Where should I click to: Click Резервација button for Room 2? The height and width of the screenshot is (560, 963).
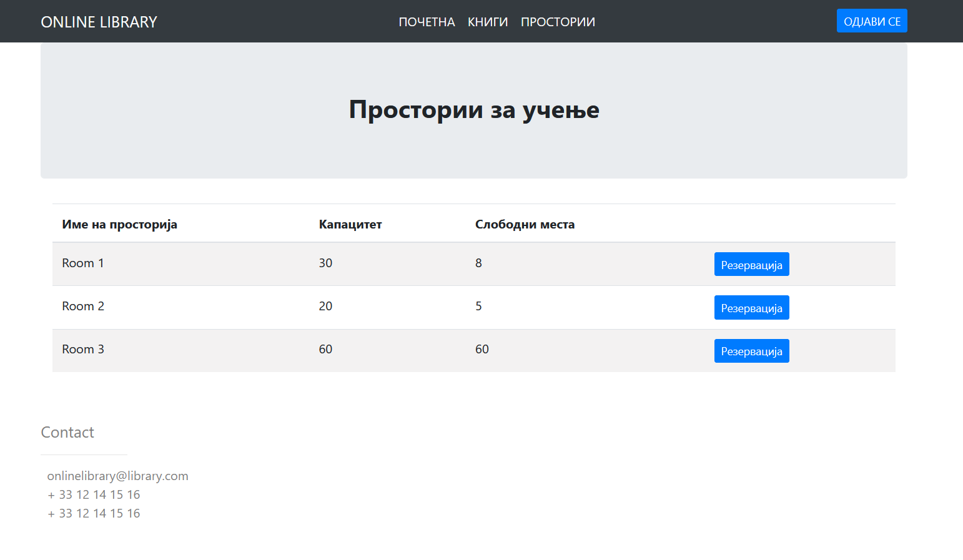(x=751, y=308)
